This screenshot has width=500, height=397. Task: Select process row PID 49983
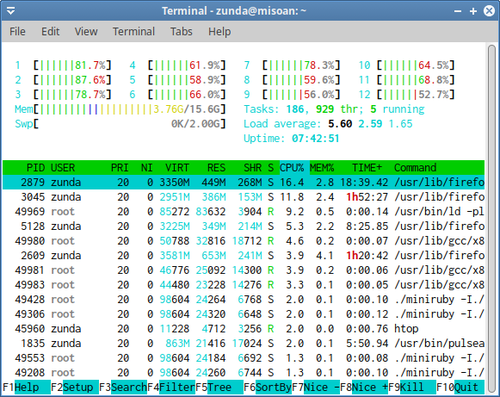[243, 285]
